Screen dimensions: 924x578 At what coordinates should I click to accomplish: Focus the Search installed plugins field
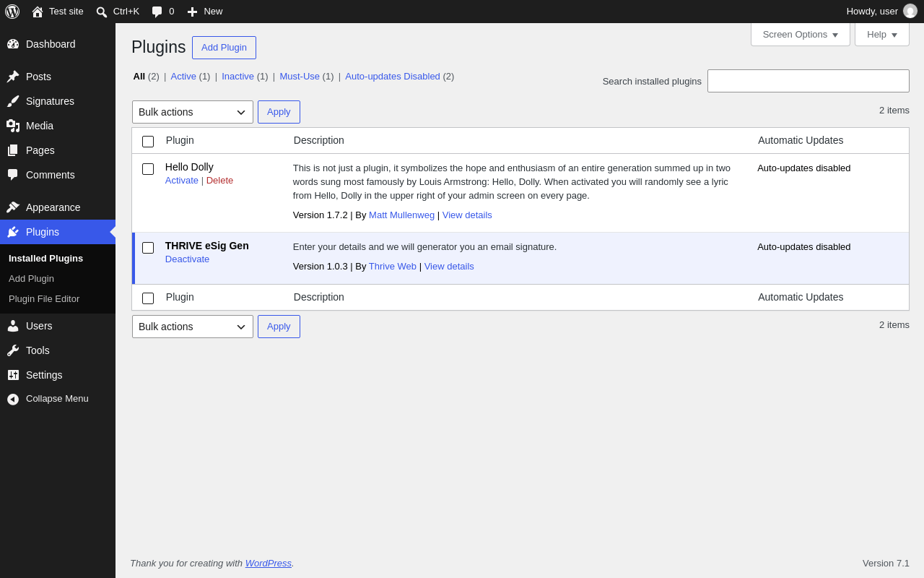tap(808, 81)
